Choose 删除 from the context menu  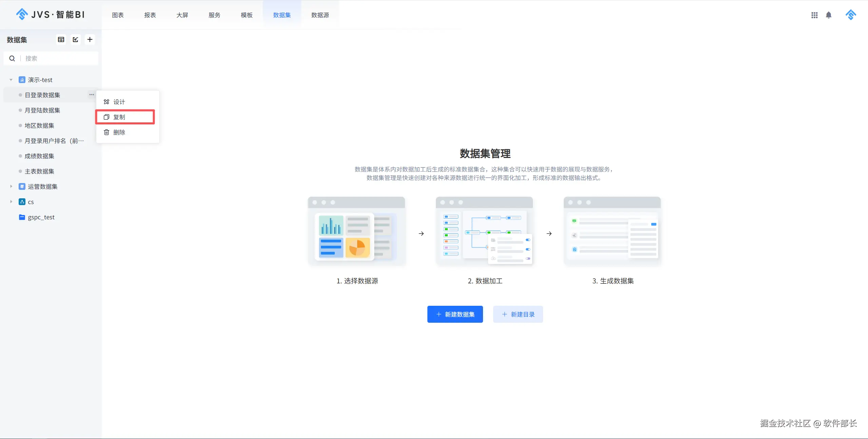tap(119, 132)
